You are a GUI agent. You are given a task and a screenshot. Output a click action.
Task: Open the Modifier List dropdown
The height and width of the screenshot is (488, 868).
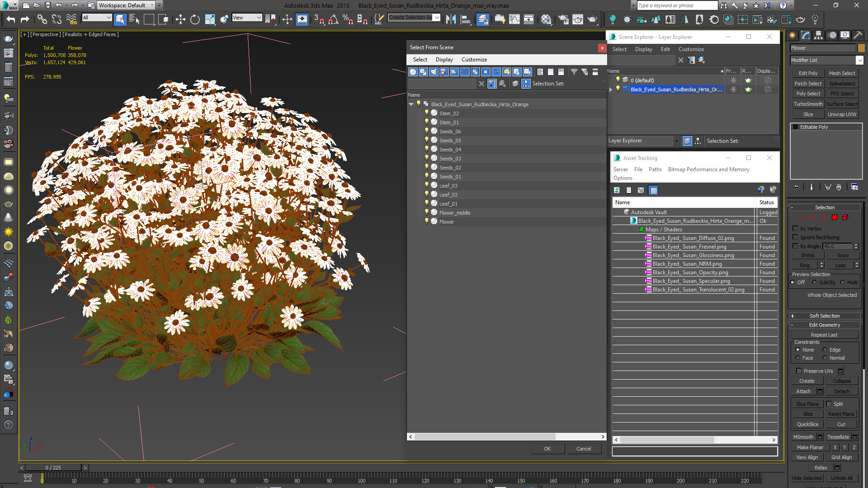click(x=859, y=60)
